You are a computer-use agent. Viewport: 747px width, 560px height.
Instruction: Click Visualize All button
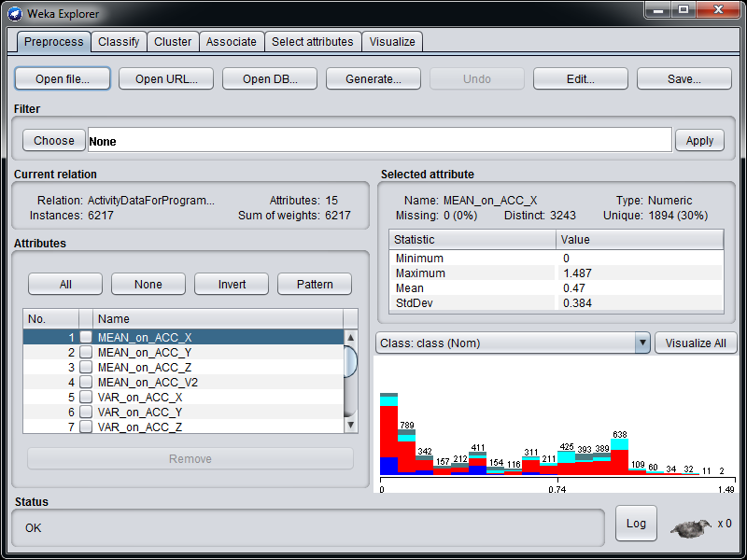pyautogui.click(x=696, y=343)
